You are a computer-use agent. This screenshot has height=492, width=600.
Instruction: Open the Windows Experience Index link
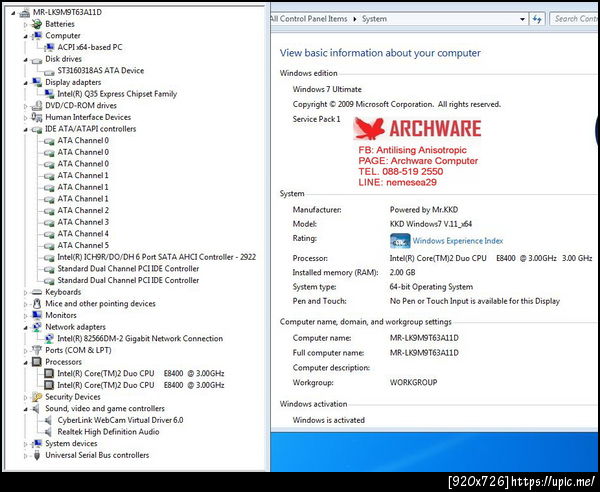coord(458,241)
